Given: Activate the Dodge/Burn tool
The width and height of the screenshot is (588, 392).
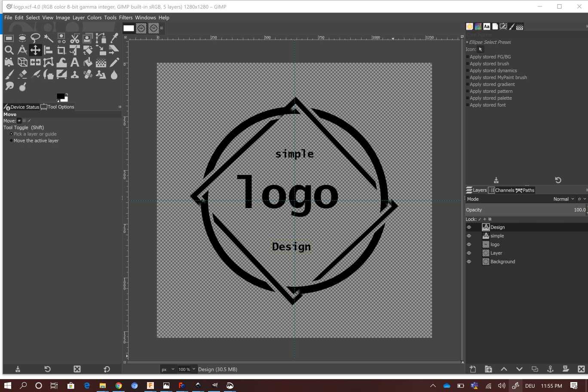Looking at the screenshot, I should tap(22, 86).
